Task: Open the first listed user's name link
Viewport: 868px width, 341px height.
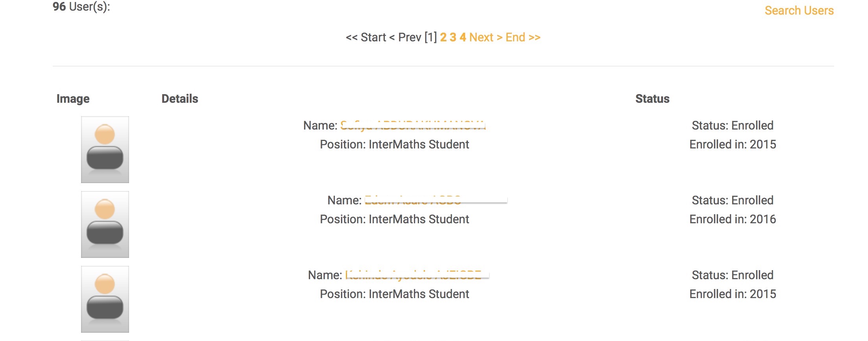Action: point(413,126)
